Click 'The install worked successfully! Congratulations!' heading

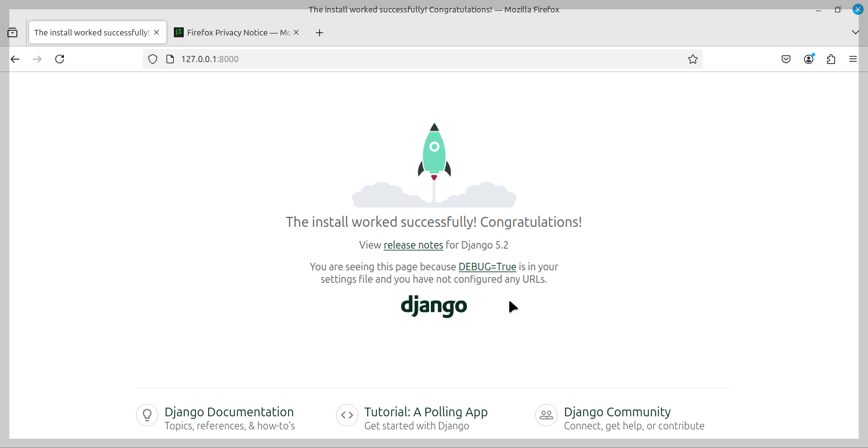click(434, 222)
